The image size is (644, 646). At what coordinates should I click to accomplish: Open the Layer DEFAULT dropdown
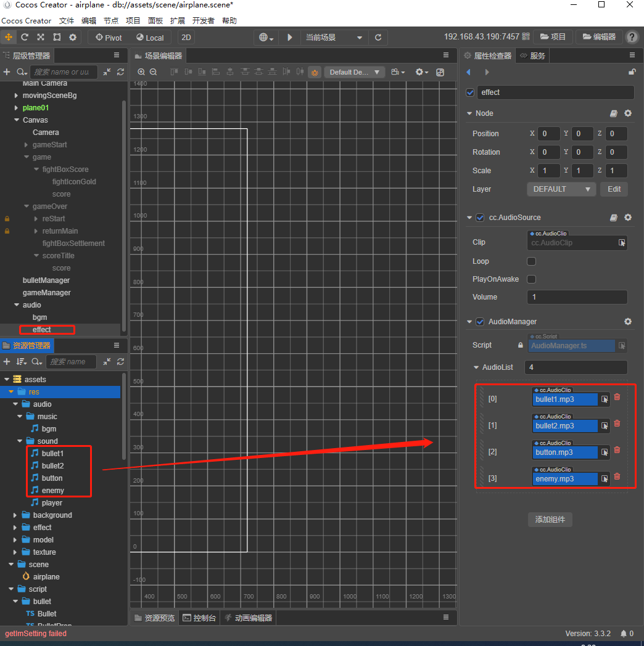click(x=561, y=189)
